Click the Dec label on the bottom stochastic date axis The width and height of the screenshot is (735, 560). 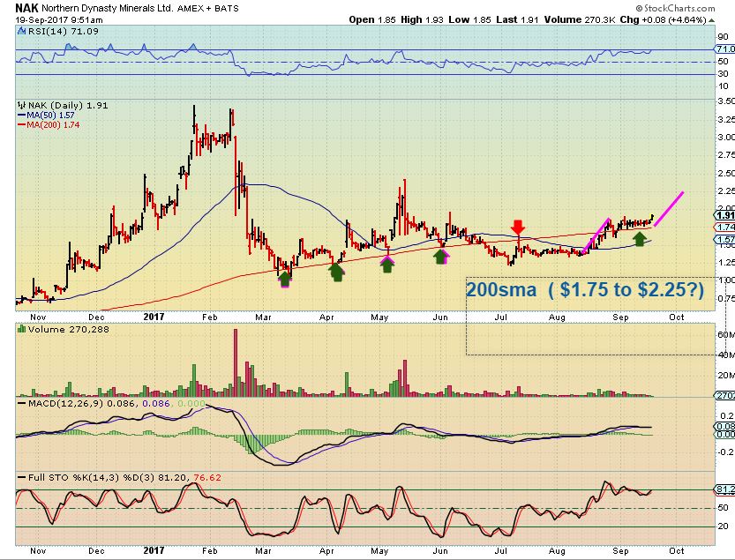[96, 551]
